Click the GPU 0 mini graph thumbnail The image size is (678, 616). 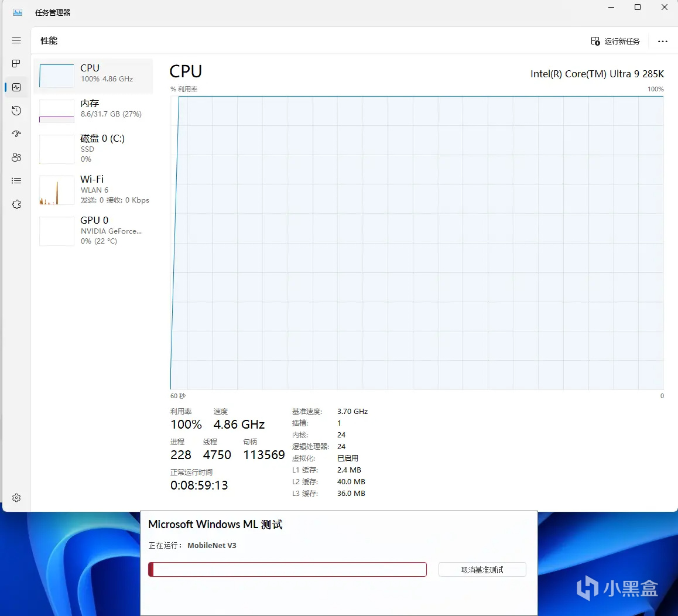(x=57, y=231)
